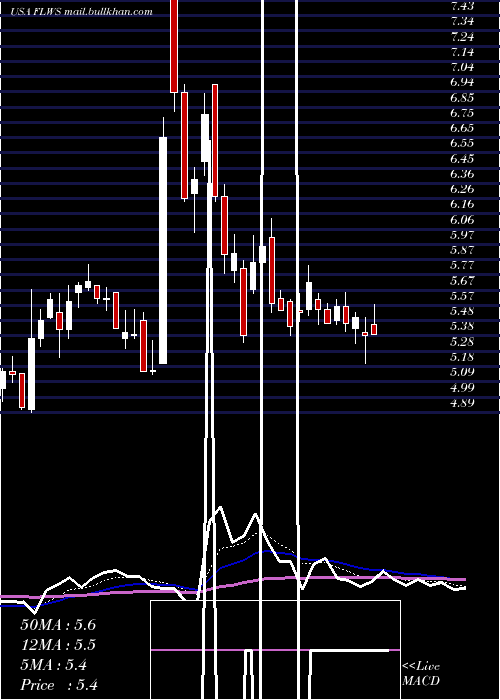Click the 6.06 price axis label
Image resolution: width=500 pixels, height=700 pixels.
tap(462, 220)
